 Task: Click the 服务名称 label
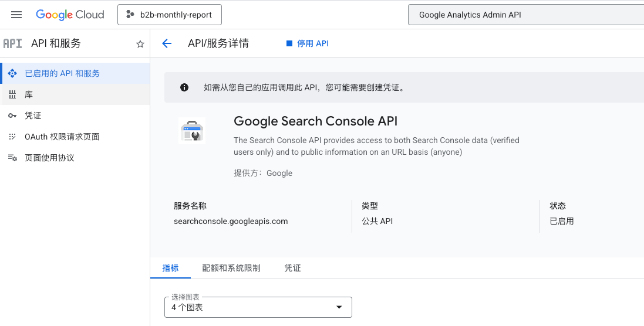[x=190, y=206]
